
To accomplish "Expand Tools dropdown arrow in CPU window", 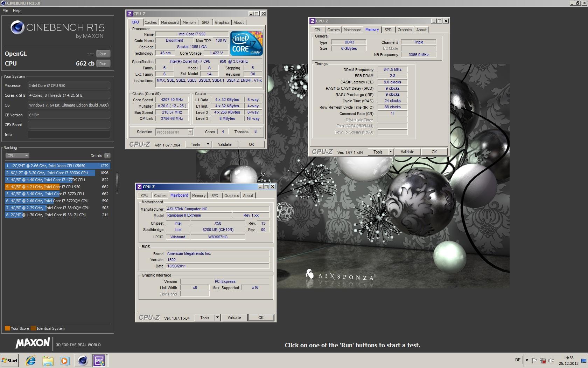I will [208, 144].
